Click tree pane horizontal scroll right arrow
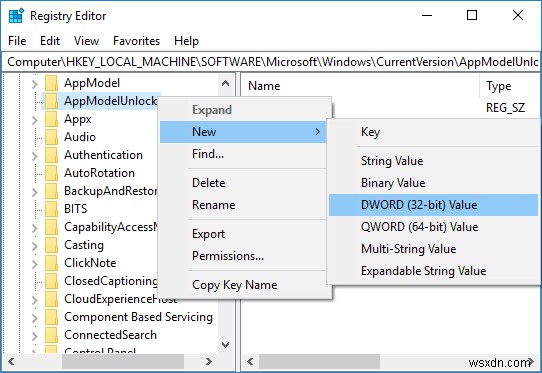 click(208, 362)
